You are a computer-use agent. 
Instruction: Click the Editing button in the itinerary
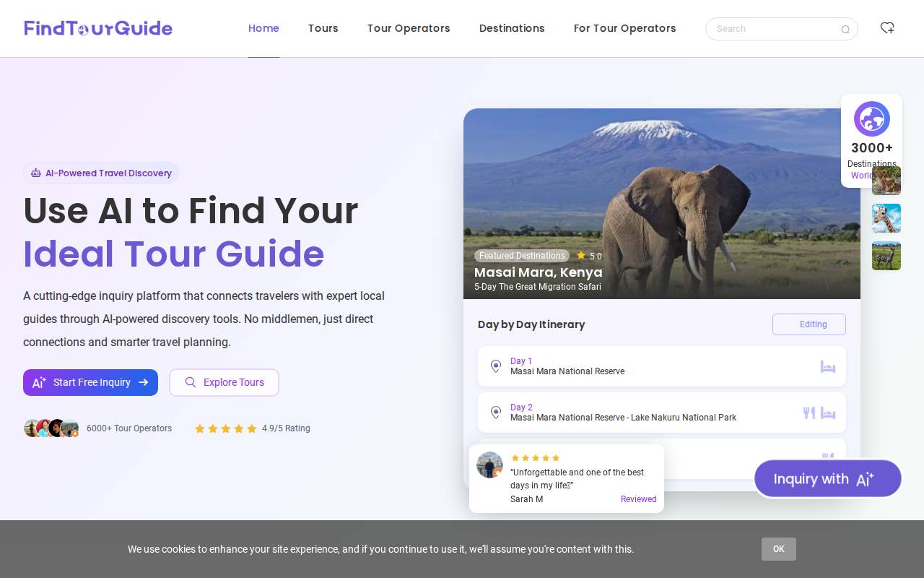pyautogui.click(x=808, y=324)
